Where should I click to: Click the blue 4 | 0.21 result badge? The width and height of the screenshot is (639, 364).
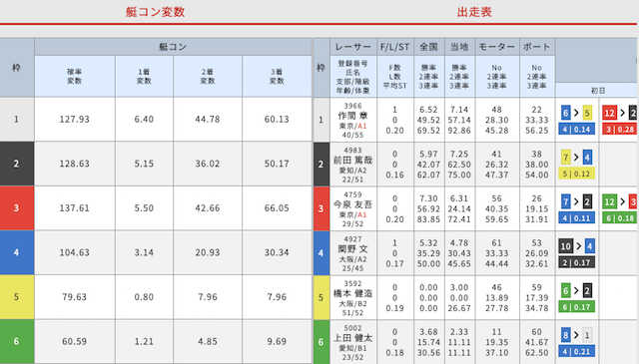pos(576,351)
